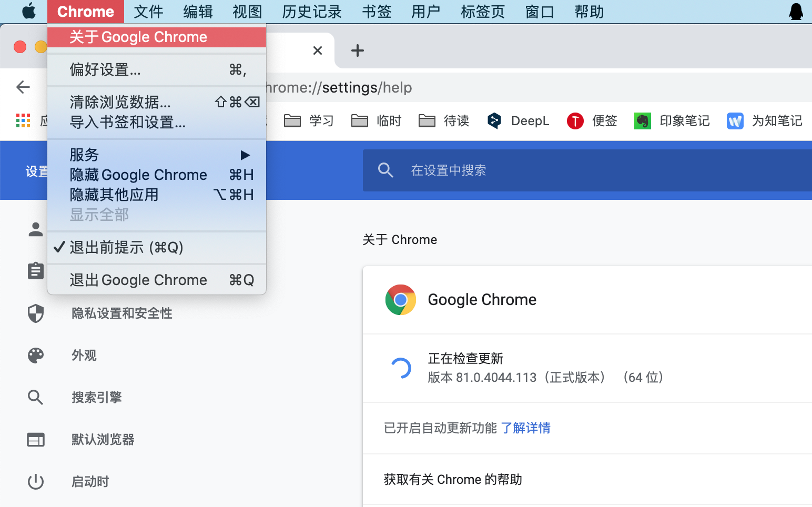Open the 临时 bookmarks folder

click(376, 121)
